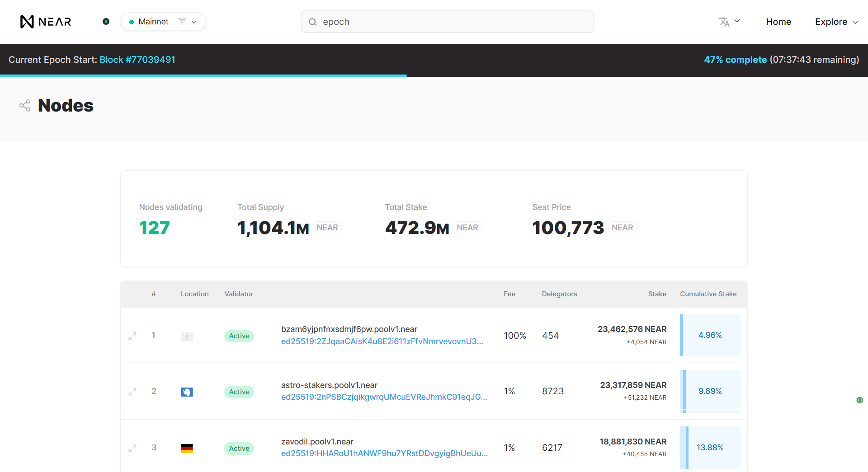868x472 pixels.
Task: Click the NEAR logo
Action: pyautogui.click(x=46, y=22)
